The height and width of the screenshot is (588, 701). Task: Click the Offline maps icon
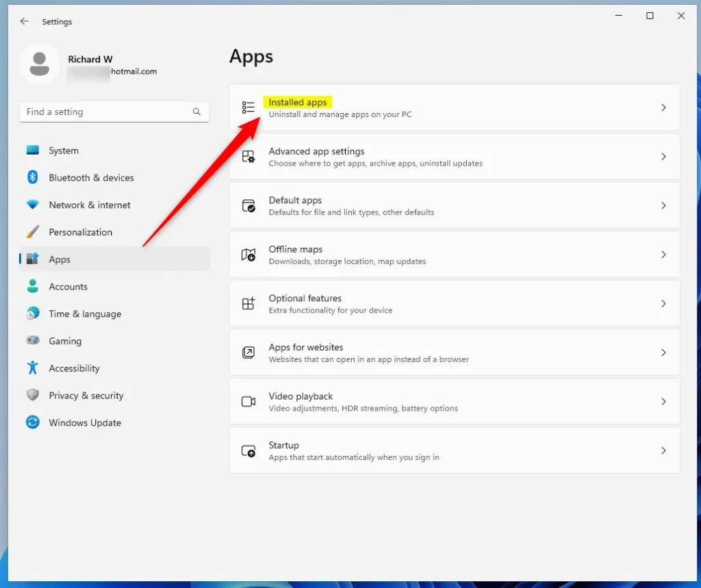tap(248, 255)
